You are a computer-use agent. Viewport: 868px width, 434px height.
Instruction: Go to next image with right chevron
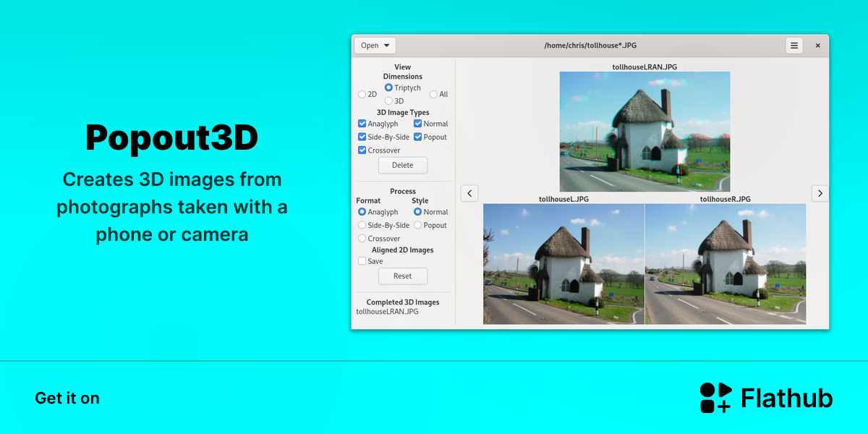(820, 193)
